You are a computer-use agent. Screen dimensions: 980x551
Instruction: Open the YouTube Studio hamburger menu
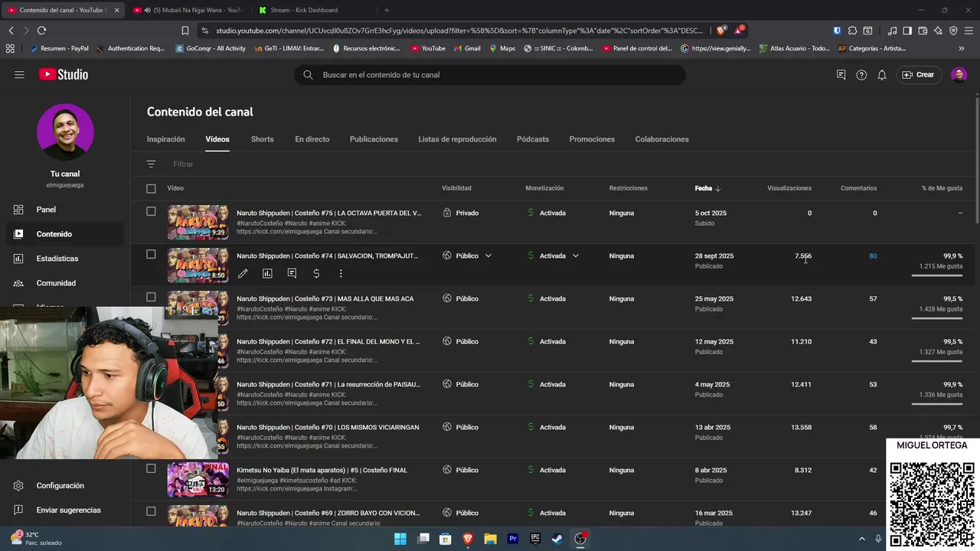point(19,74)
